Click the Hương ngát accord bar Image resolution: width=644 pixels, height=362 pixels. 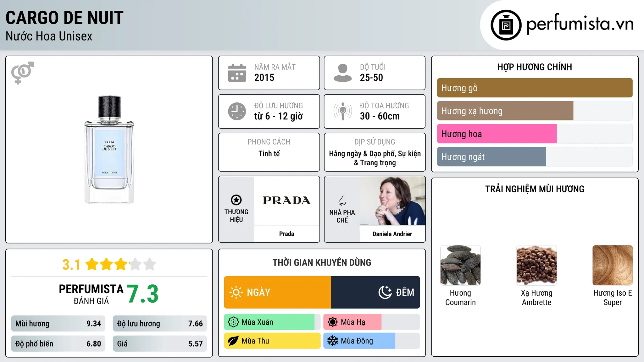pos(535,157)
